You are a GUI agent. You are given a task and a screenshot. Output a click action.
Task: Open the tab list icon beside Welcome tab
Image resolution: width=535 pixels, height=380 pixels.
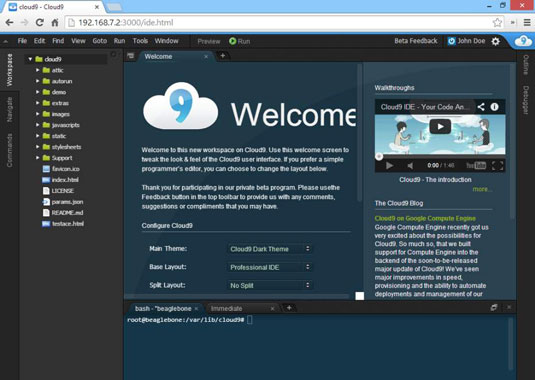[x=131, y=56]
